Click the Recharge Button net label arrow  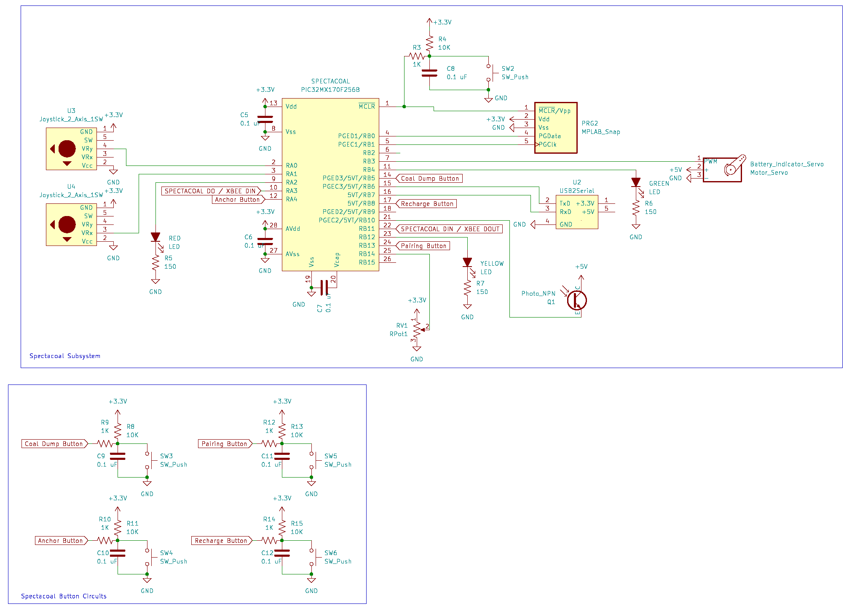click(x=426, y=203)
